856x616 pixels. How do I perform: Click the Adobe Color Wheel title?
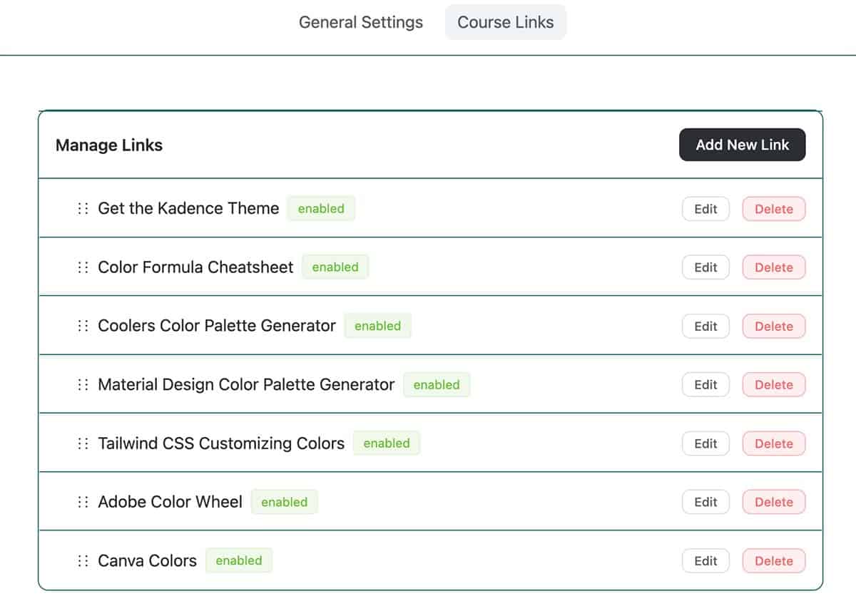[x=170, y=502]
